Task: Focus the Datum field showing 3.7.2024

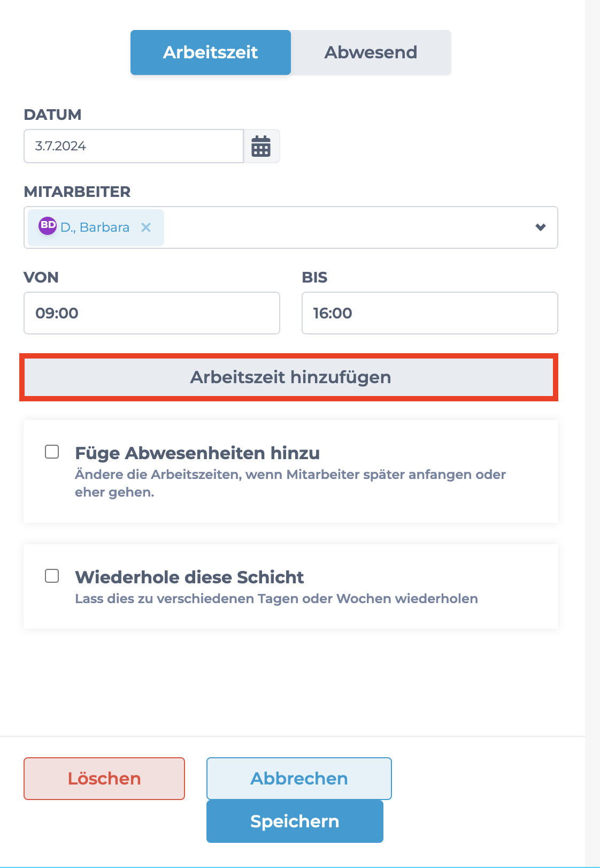Action: [x=134, y=146]
